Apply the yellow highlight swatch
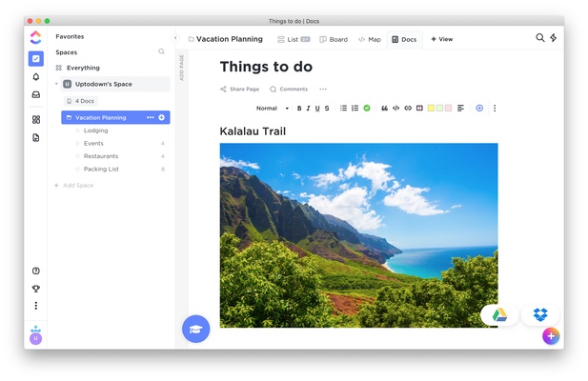This screenshot has height=381, width=588. 432,109
